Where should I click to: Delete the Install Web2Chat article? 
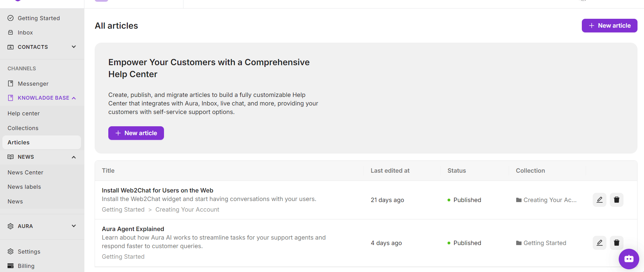[x=617, y=200]
